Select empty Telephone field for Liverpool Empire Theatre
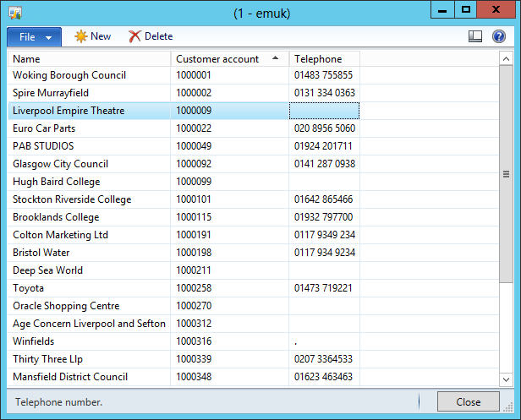Viewport: 521px width, 420px height. point(324,111)
